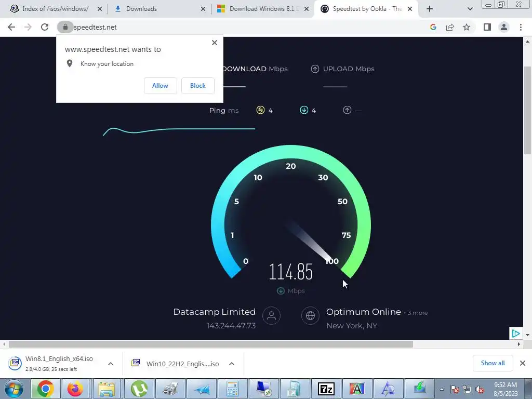Open 7-Zip from the taskbar
The width and height of the screenshot is (532, 399).
(x=326, y=389)
